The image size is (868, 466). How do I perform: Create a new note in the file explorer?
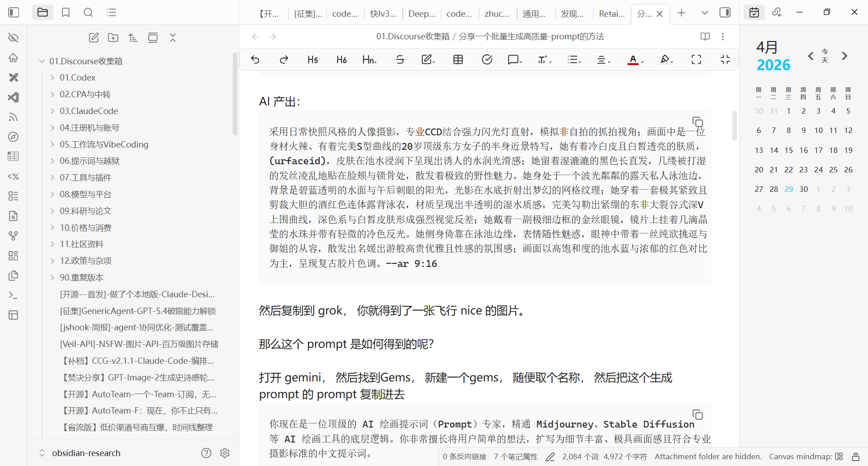click(x=94, y=38)
